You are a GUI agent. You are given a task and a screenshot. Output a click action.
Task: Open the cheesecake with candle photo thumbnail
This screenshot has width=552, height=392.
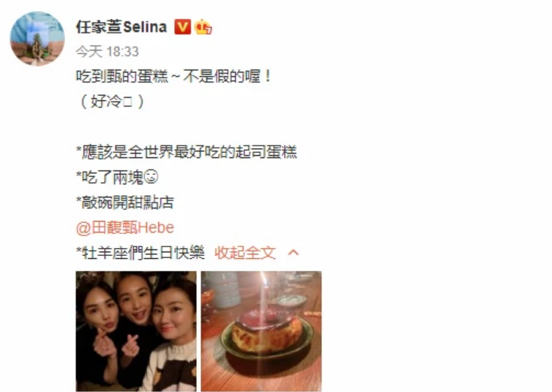point(261,331)
